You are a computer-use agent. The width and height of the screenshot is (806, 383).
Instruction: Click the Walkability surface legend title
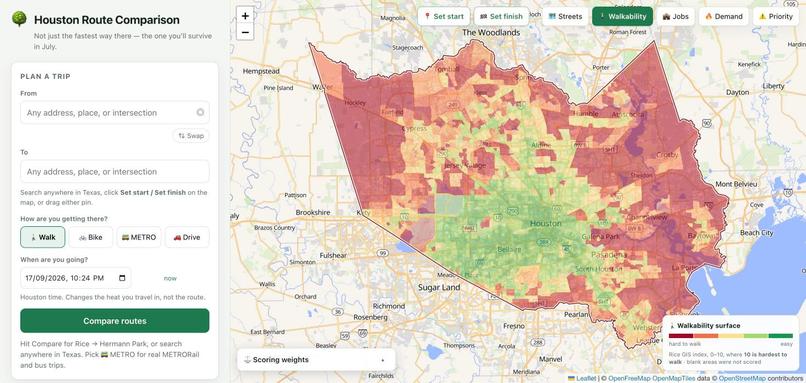pyautogui.click(x=708, y=325)
